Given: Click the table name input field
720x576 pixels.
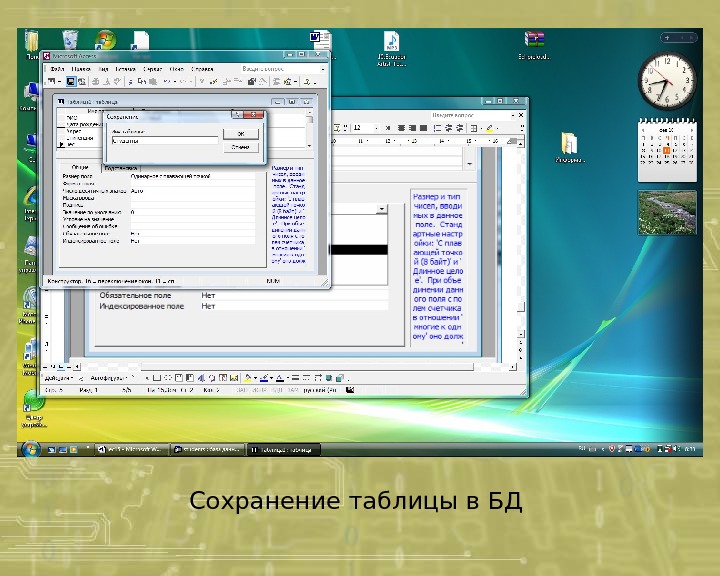Looking at the screenshot, I should pos(165,141).
